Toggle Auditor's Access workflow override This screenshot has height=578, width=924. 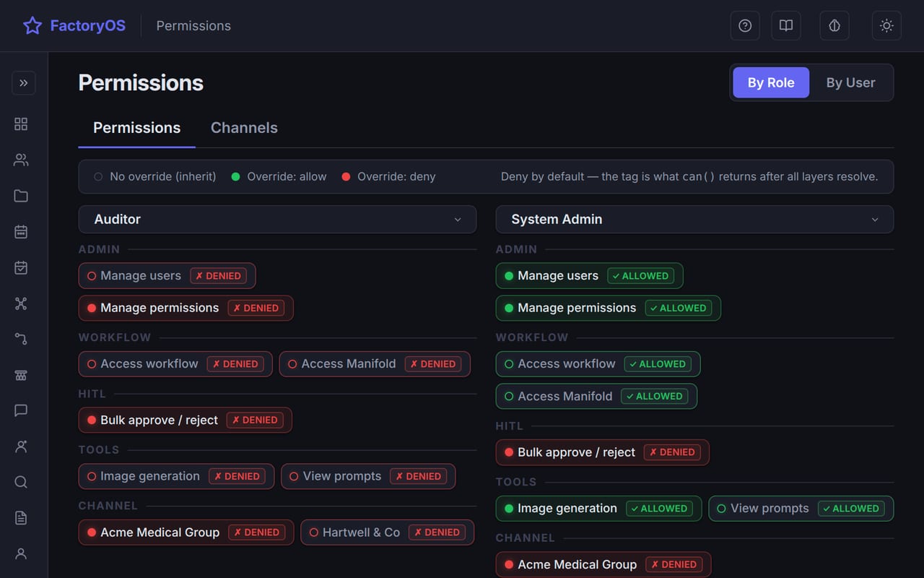coord(175,364)
